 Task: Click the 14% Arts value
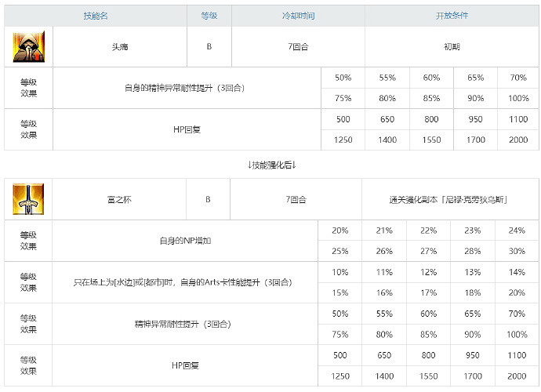click(x=517, y=272)
